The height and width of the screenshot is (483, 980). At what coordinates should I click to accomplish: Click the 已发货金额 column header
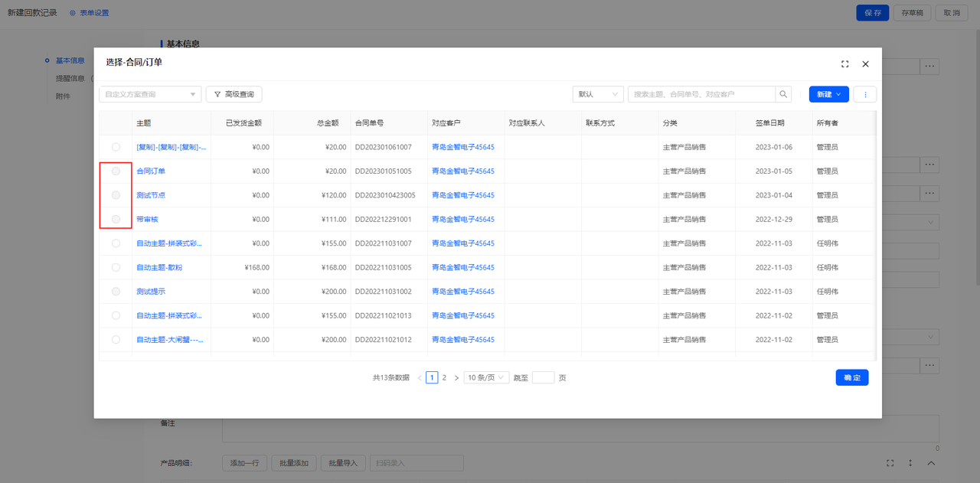tap(244, 123)
